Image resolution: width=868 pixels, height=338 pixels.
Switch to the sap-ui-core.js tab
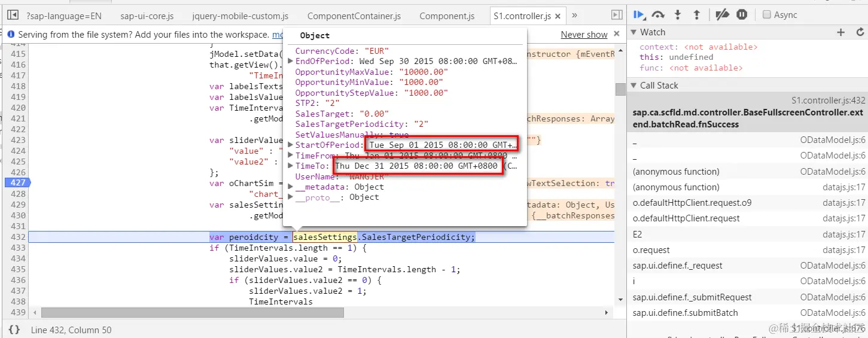point(147,16)
